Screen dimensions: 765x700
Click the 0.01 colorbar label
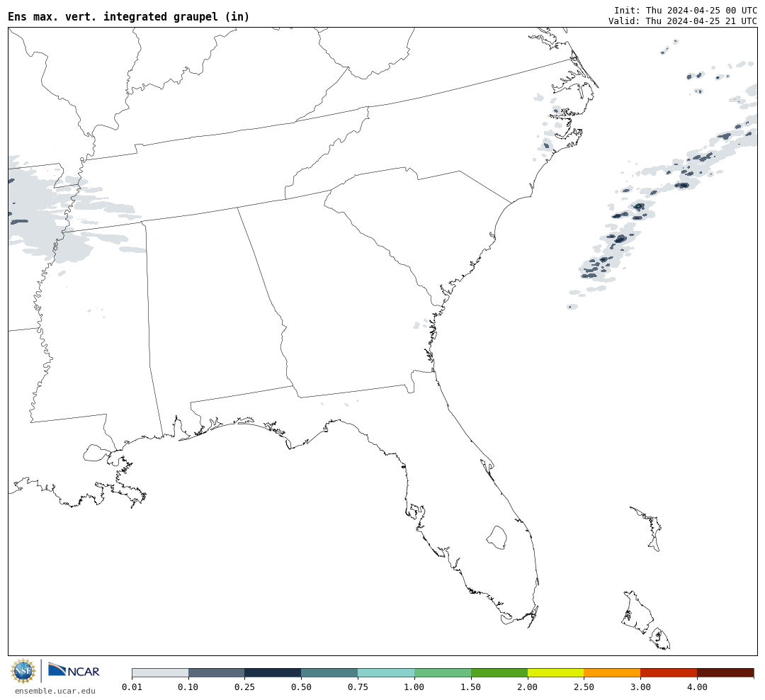[132, 687]
